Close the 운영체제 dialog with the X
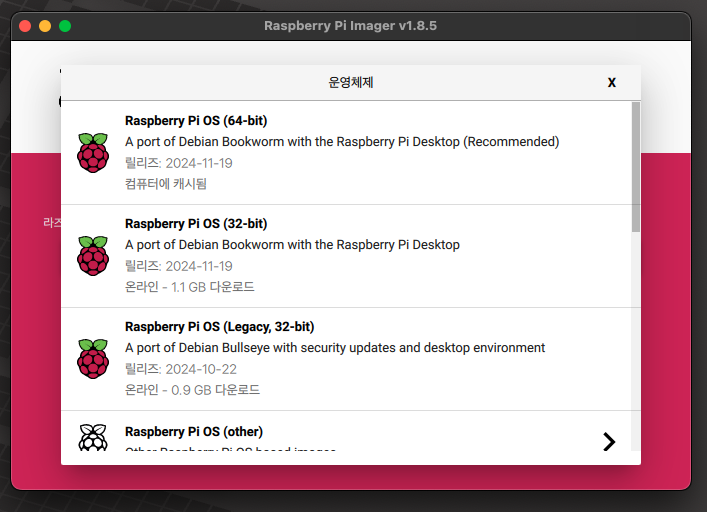The height and width of the screenshot is (512, 707). click(611, 82)
